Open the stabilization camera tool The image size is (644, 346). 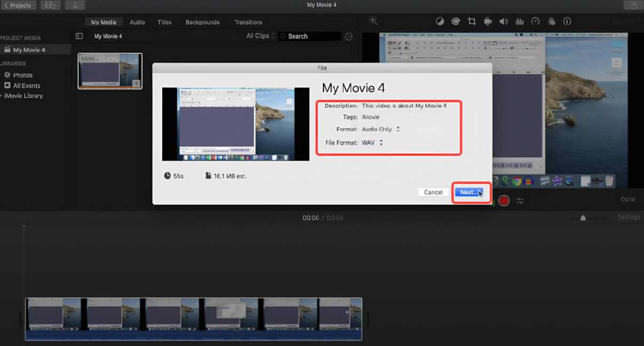(x=488, y=21)
